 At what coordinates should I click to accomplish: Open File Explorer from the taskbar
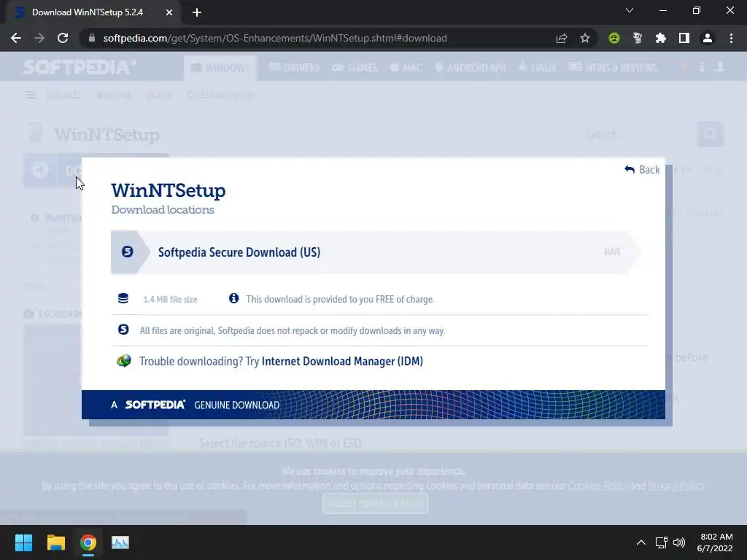55,542
